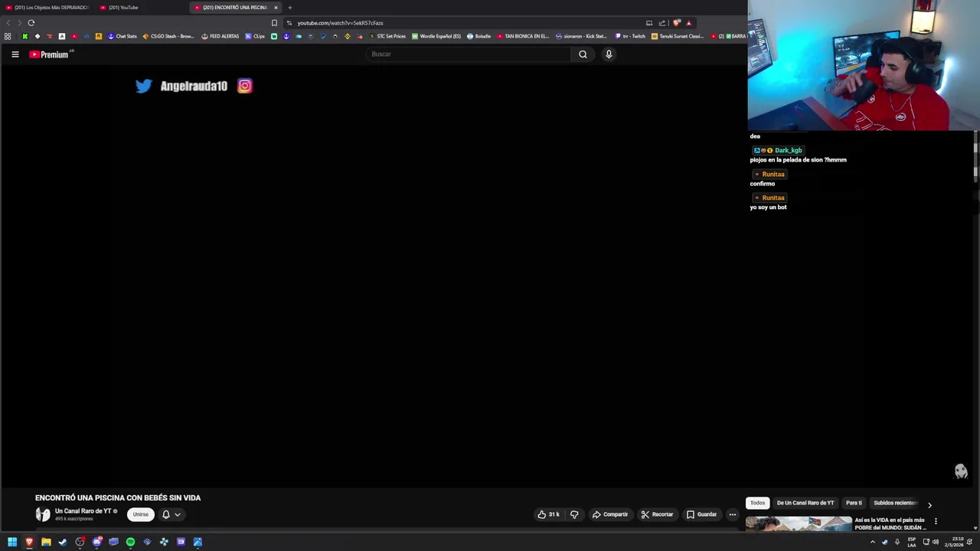Start voice search with the microphone icon

[609, 54]
